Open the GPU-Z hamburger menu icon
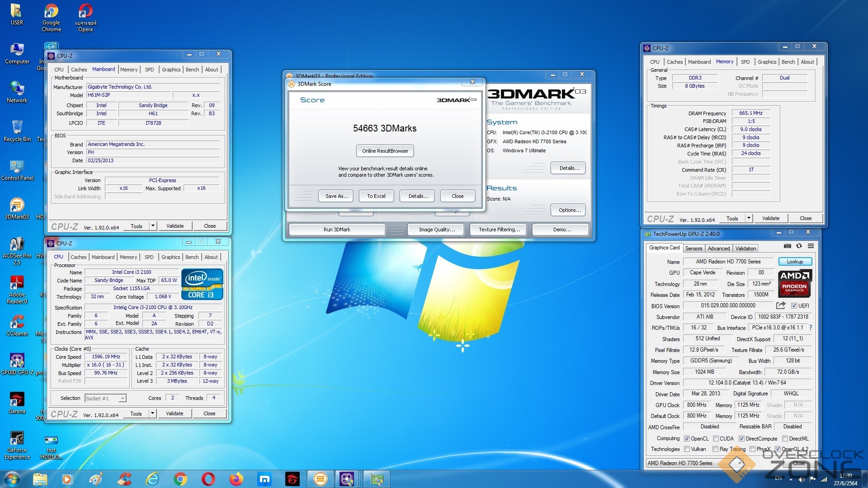 click(811, 246)
